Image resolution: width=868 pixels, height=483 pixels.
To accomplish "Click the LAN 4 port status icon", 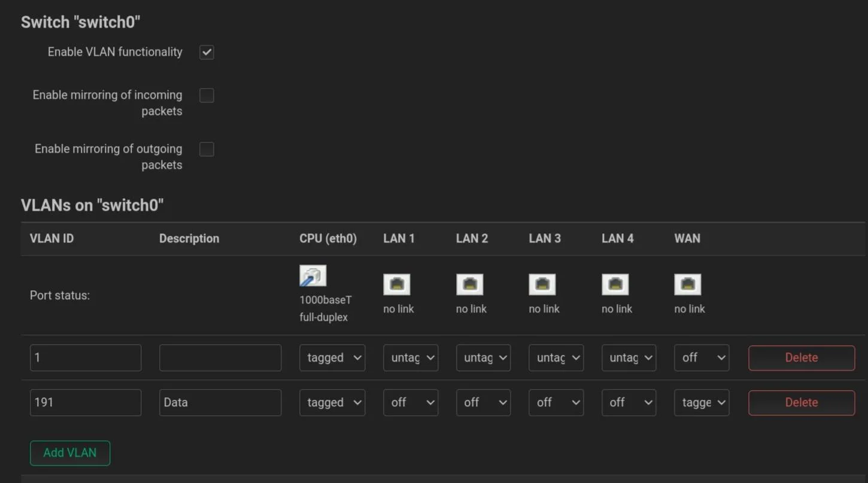I will (615, 284).
